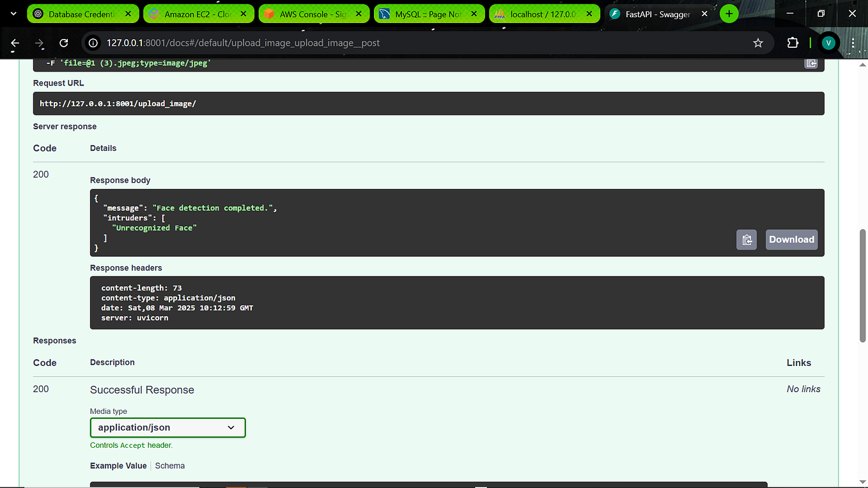Image resolution: width=868 pixels, height=488 pixels.
Task: View site information icon in address bar
Action: [x=93, y=43]
